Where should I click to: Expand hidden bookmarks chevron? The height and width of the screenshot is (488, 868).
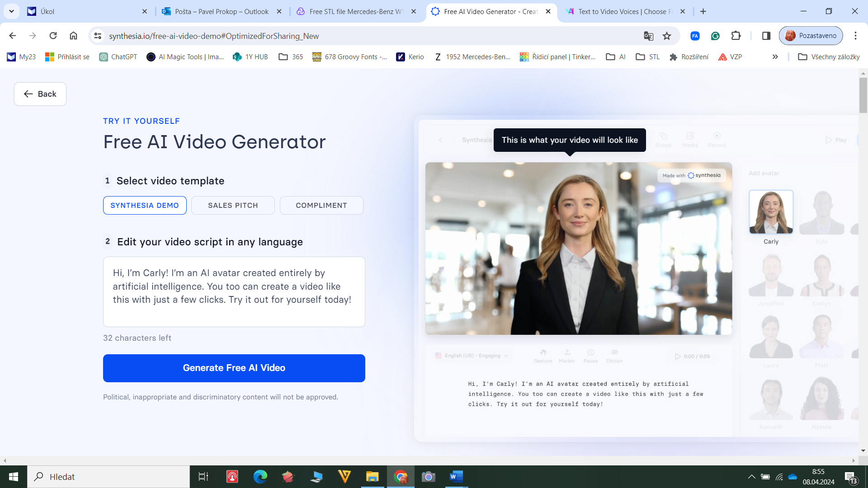point(775,56)
